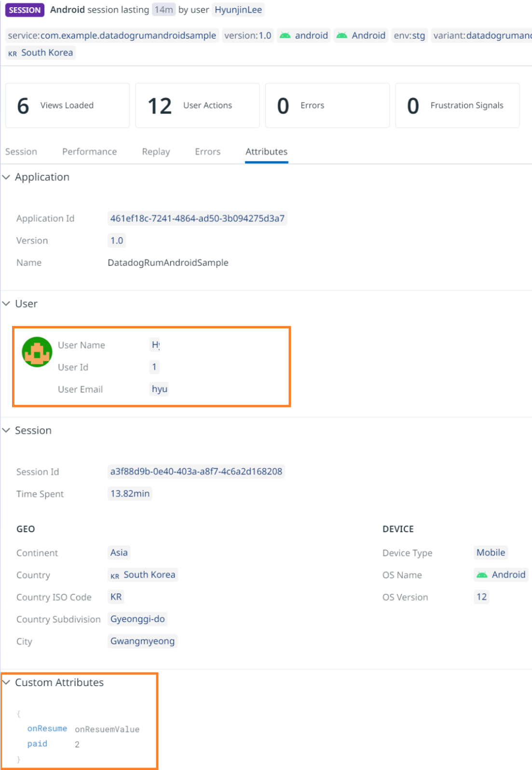Switch to the Session tab
Screen dimensions: 532x770
[x=21, y=152]
